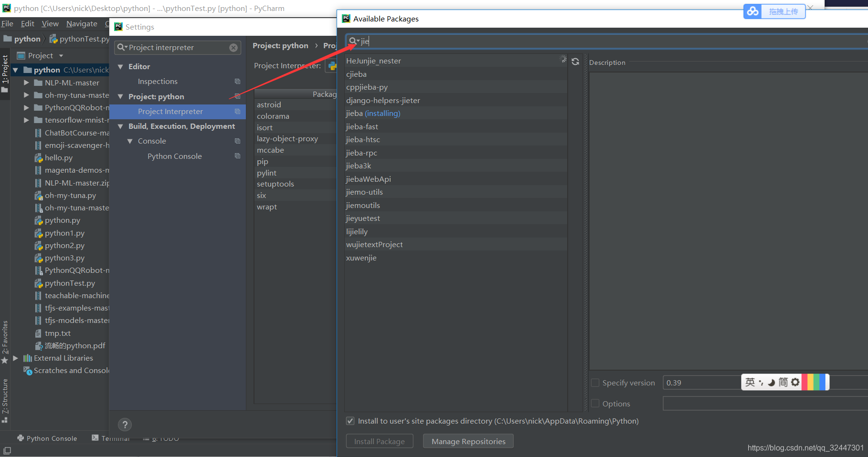Viewport: 868px width, 457px height.
Task: Click the cloud upload icon at top
Action: 753,11
